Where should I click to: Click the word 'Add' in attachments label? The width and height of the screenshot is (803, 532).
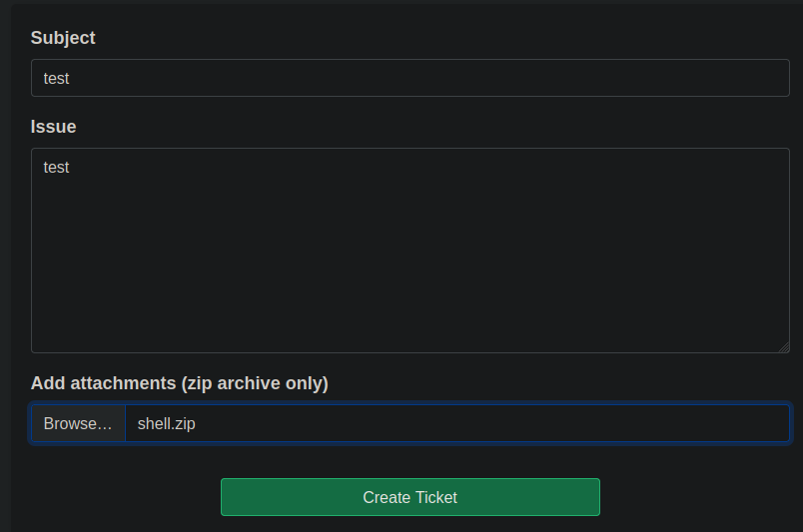(x=48, y=383)
